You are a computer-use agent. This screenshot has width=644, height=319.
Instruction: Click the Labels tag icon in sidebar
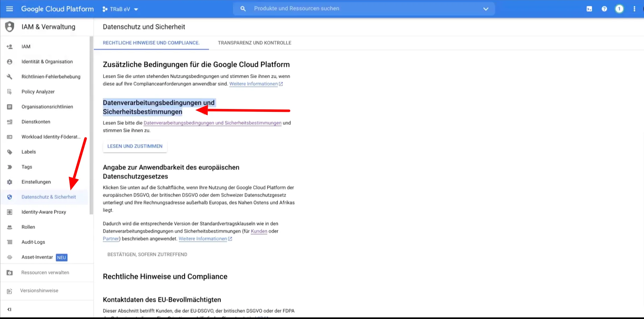pos(9,152)
